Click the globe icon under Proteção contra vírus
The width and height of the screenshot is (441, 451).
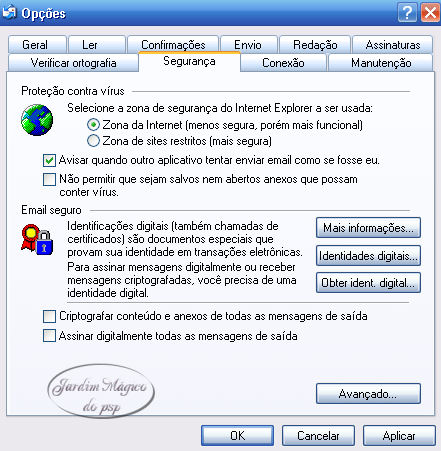37,120
